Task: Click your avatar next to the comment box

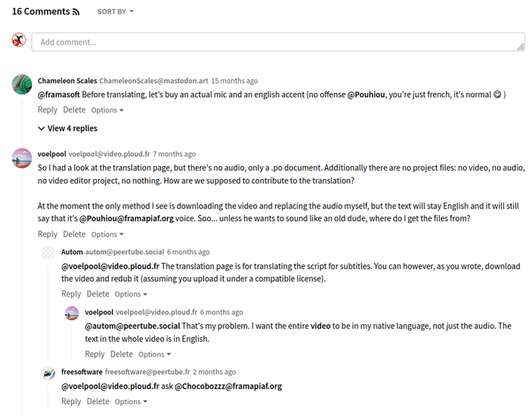Action: [19, 40]
